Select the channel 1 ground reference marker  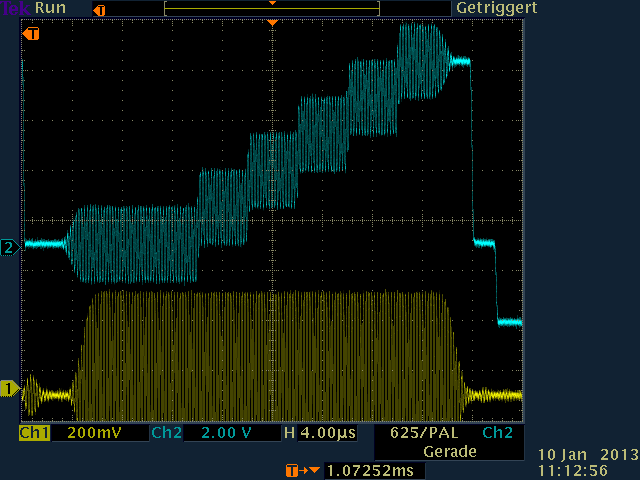(10, 388)
